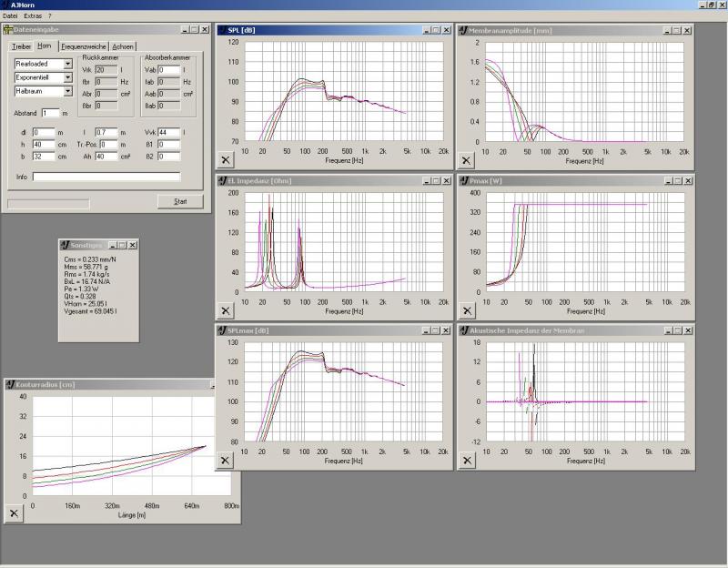Switch to the Treiber tab
Screen dimensions: 728x568
[x=20, y=46]
